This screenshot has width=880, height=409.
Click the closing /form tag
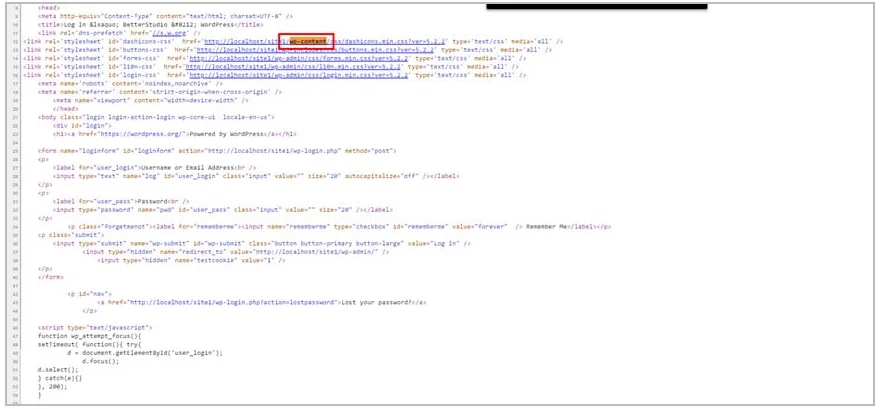(x=51, y=277)
